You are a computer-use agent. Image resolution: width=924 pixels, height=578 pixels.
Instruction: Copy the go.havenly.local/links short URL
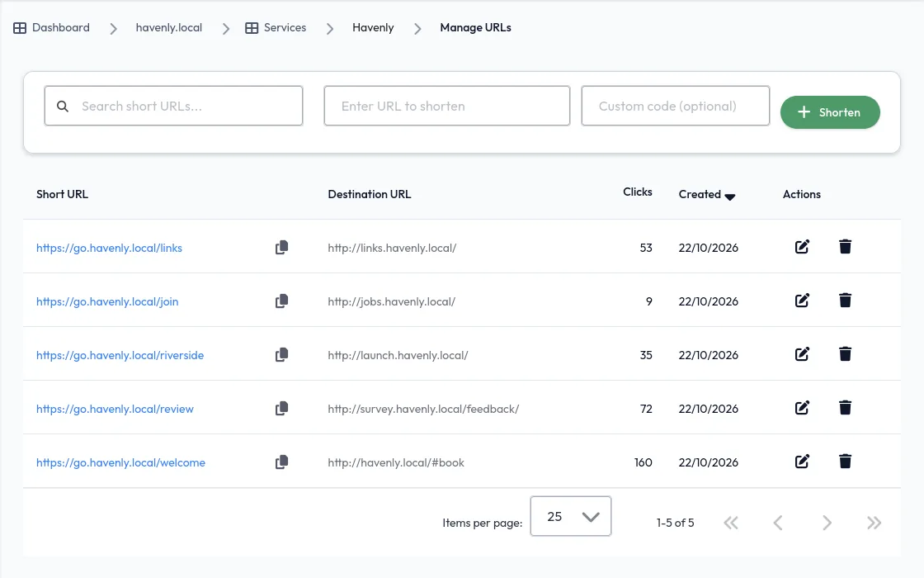[x=281, y=247]
